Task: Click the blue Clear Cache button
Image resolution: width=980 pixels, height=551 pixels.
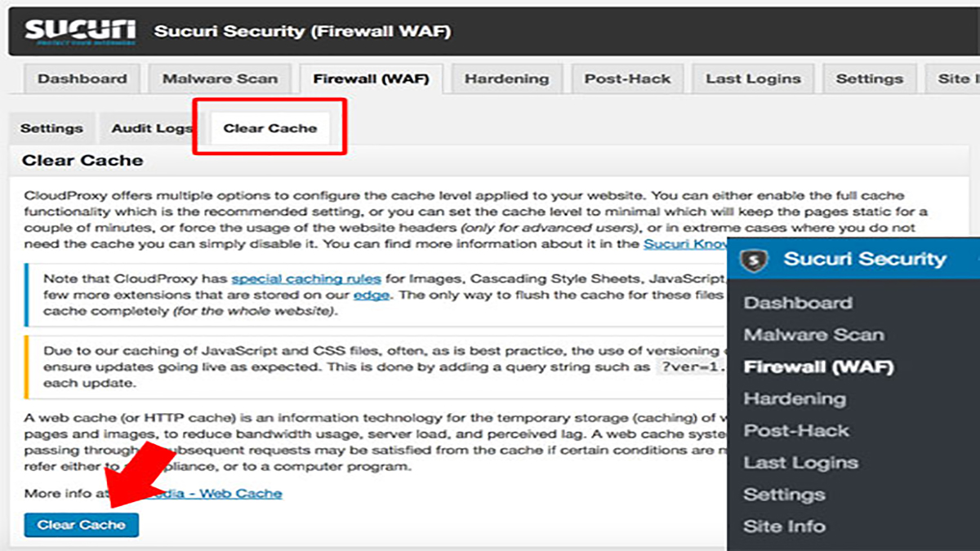Action: pos(82,525)
